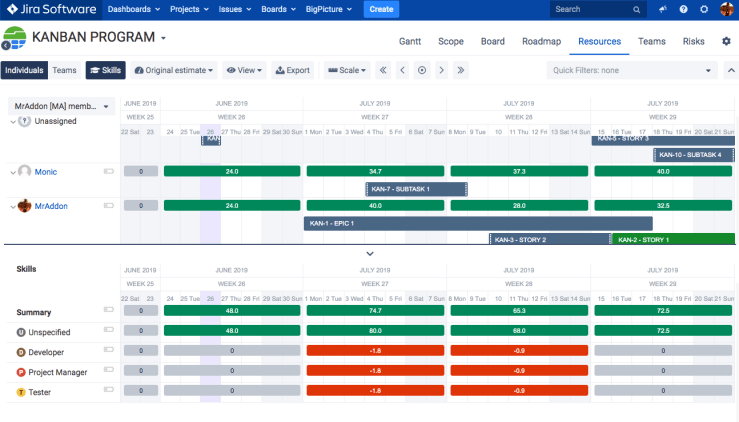Collapse the MrAddon resource row
The image size is (739, 422).
tap(13, 206)
